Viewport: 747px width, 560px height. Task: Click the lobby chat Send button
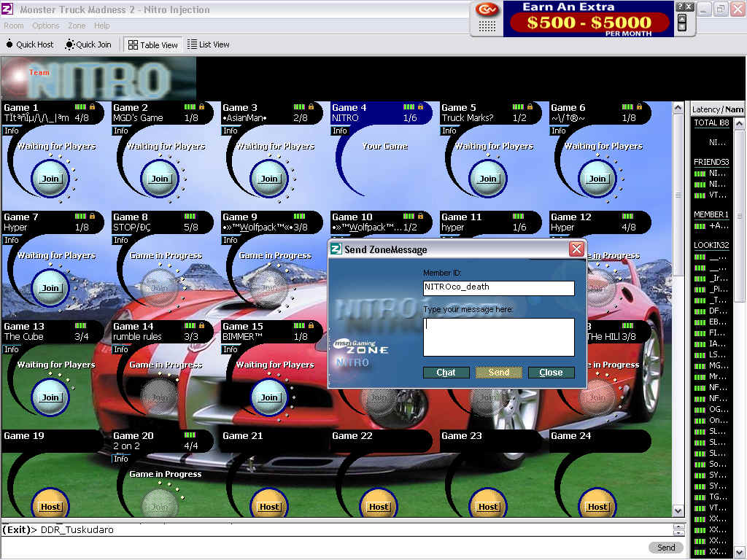click(666, 548)
